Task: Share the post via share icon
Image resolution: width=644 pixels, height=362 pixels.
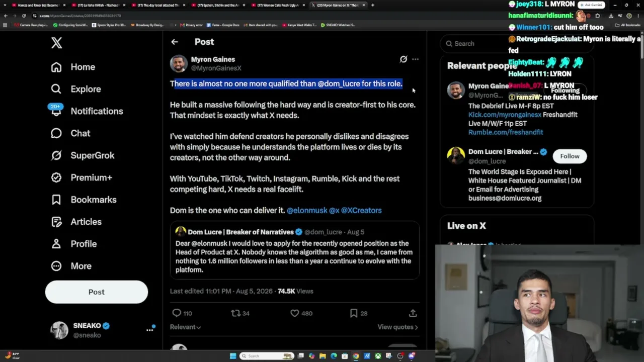Action: click(x=413, y=313)
